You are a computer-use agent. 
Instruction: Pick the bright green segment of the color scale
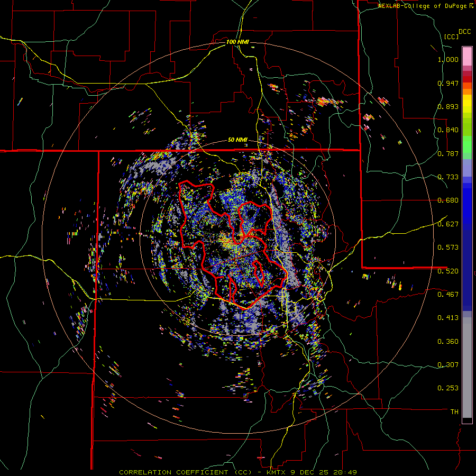467,144
